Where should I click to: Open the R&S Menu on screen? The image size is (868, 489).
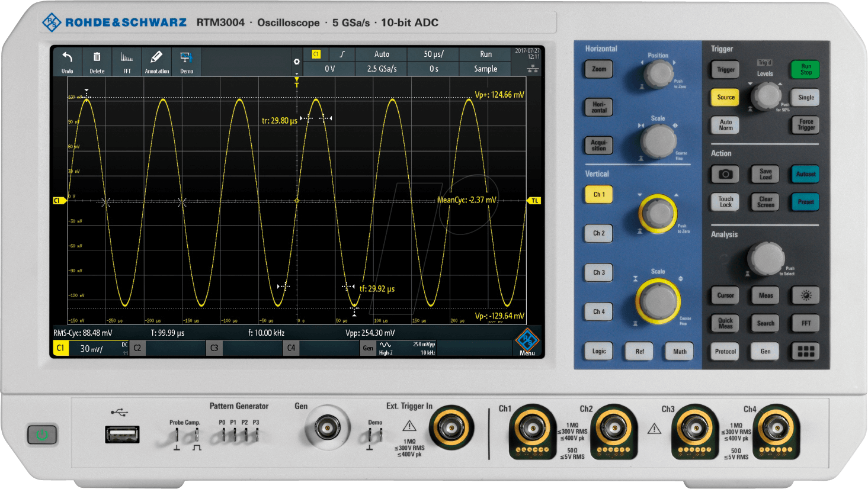click(x=526, y=343)
